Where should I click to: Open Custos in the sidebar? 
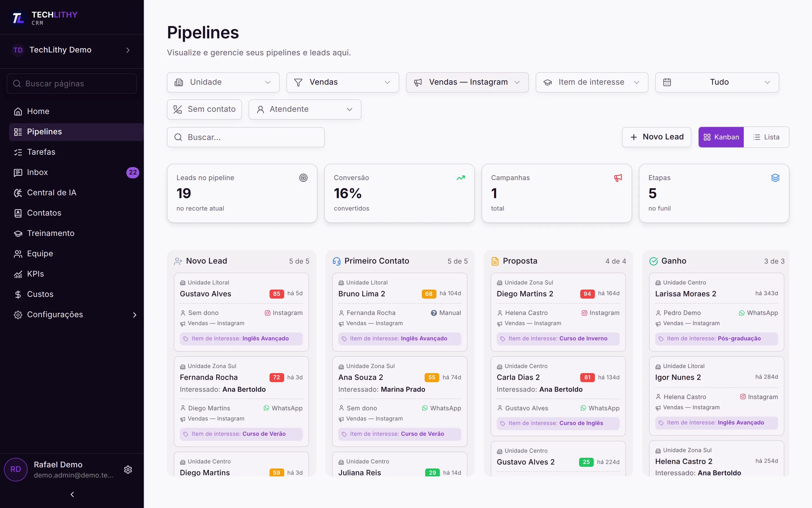click(x=76, y=294)
